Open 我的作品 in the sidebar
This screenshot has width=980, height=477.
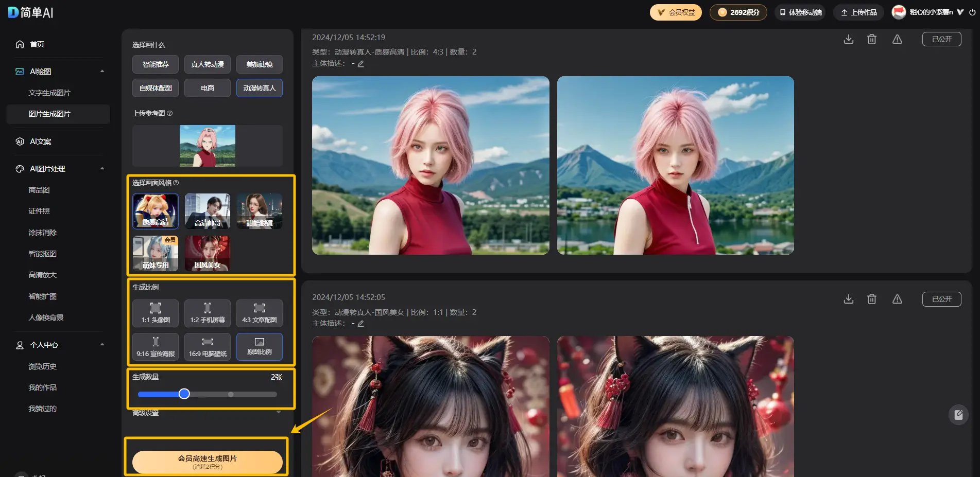click(x=43, y=387)
